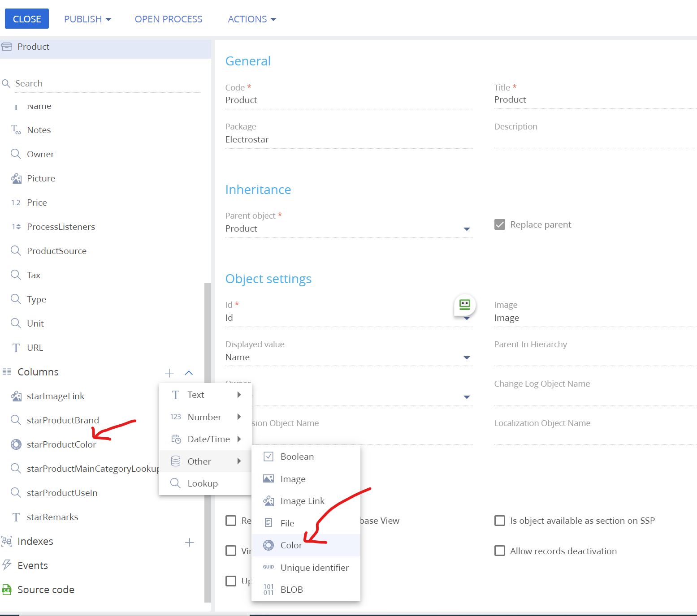This screenshot has width=697, height=616.
Task: Open the Parent object dropdown
Action: [x=467, y=229]
